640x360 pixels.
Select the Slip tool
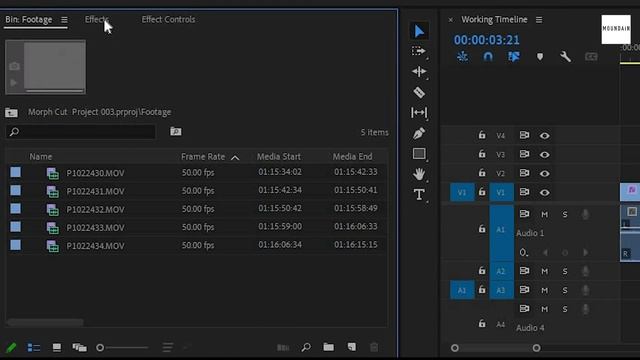click(x=419, y=113)
